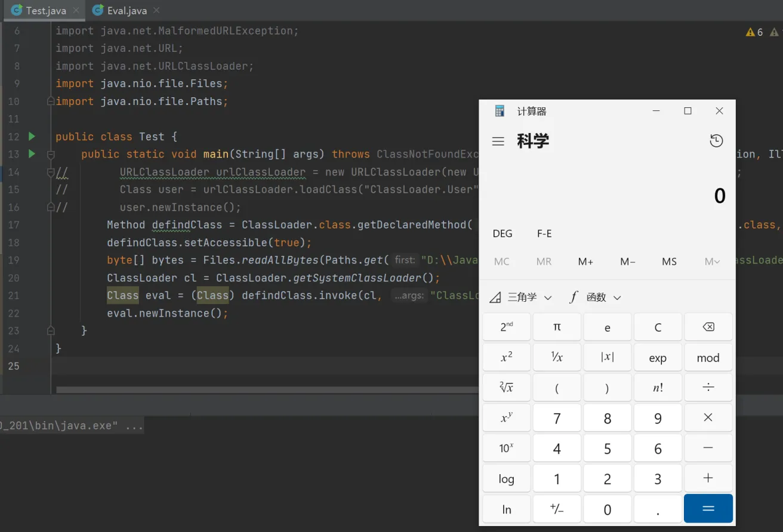Image resolution: width=783 pixels, height=532 pixels.
Task: Open the calculator history panel
Action: pyautogui.click(x=716, y=141)
